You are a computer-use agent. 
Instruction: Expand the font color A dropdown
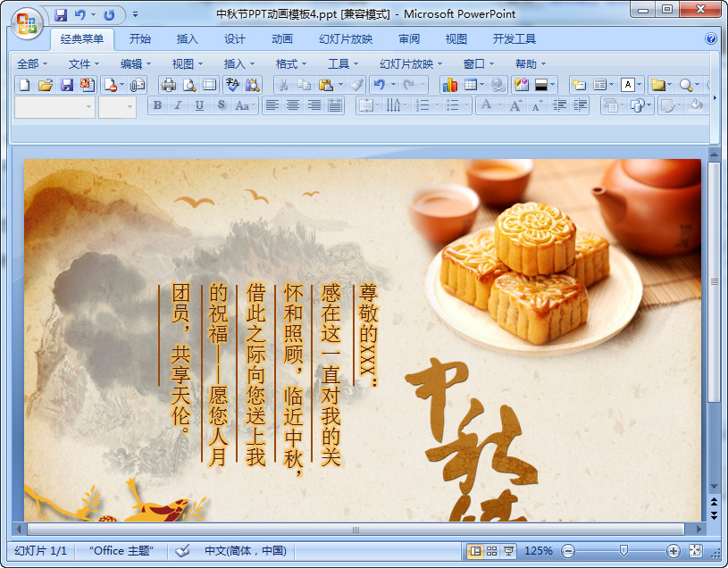[499, 105]
